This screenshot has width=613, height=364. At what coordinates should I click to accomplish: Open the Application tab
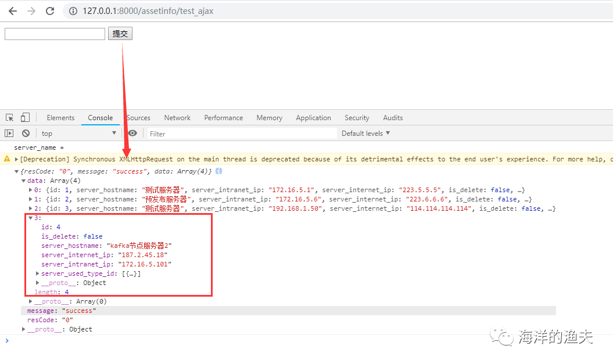pyautogui.click(x=314, y=117)
